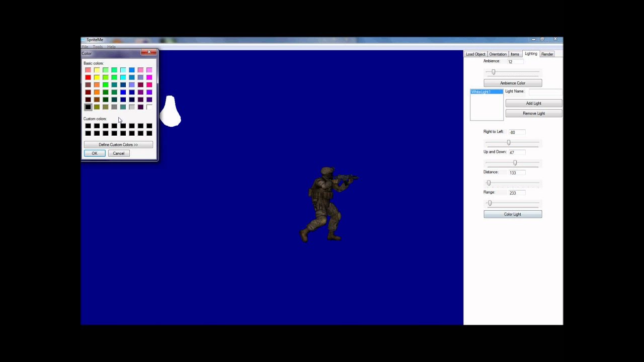Open the Color Light picker

click(x=512, y=214)
